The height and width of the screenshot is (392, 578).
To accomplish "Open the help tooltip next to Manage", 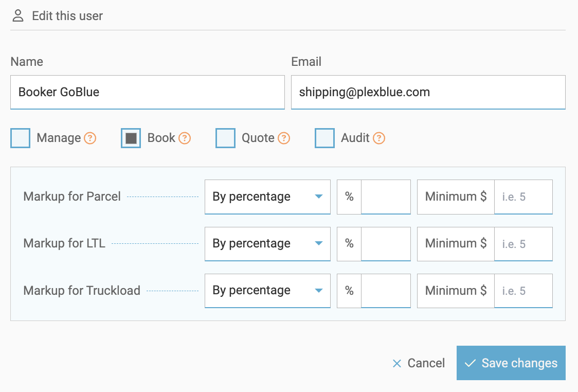I will [x=89, y=138].
